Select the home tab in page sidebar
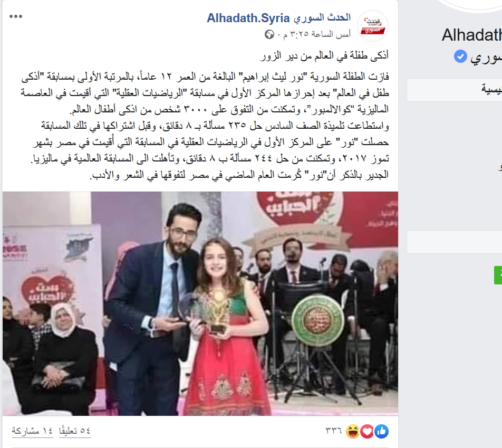The image size is (502, 448). point(455,90)
